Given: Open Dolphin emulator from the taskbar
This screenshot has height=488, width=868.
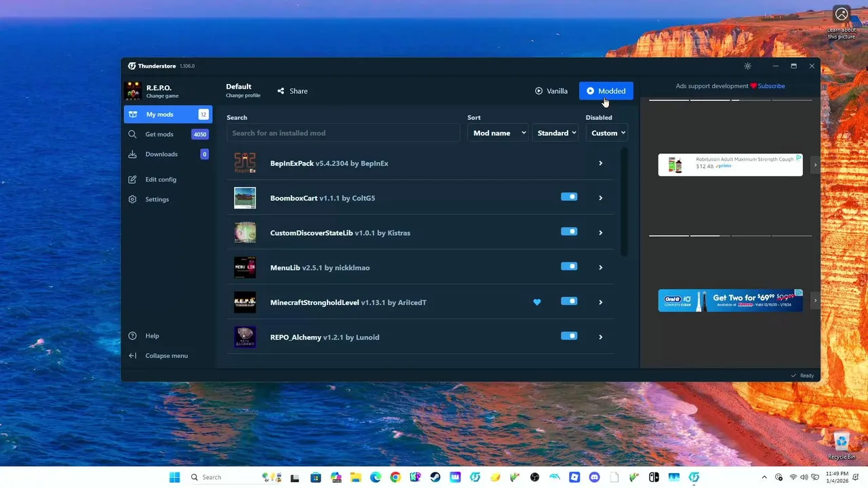Looking at the screenshot, I should pyautogui.click(x=555, y=477).
